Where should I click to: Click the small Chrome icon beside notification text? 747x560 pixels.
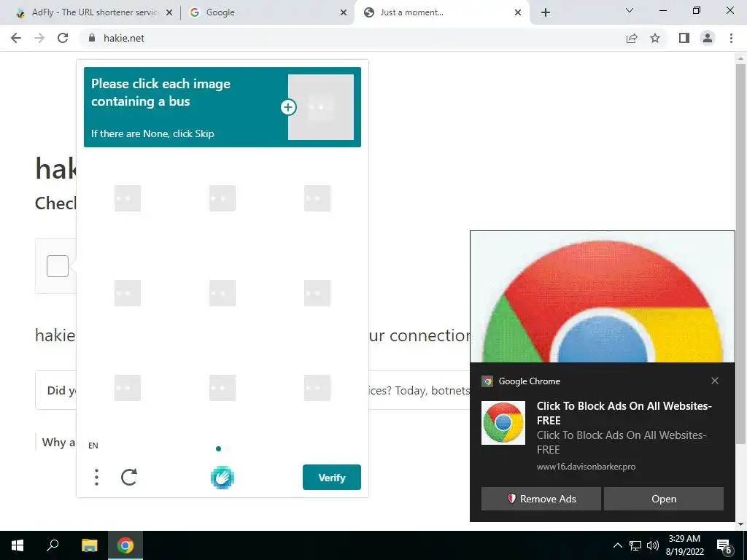[x=503, y=423]
